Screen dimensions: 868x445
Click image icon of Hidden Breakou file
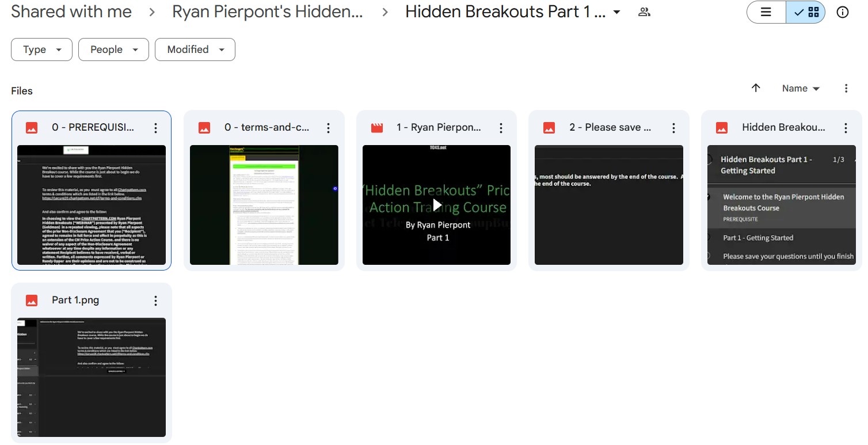click(722, 128)
